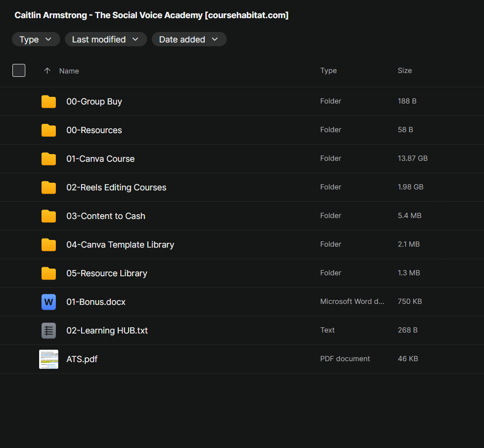Image resolution: width=484 pixels, height=448 pixels.
Task: Click the sort ascending arrow beside Name
Action: [47, 71]
